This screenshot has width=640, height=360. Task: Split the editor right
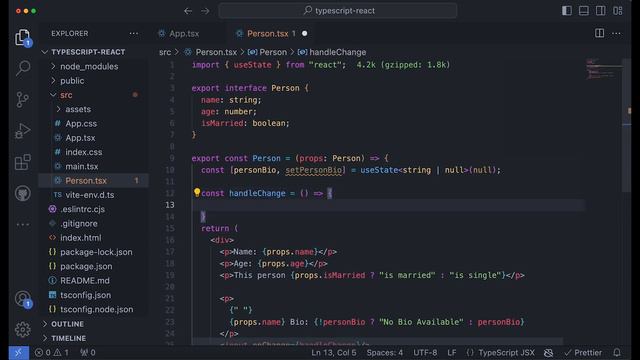click(599, 33)
